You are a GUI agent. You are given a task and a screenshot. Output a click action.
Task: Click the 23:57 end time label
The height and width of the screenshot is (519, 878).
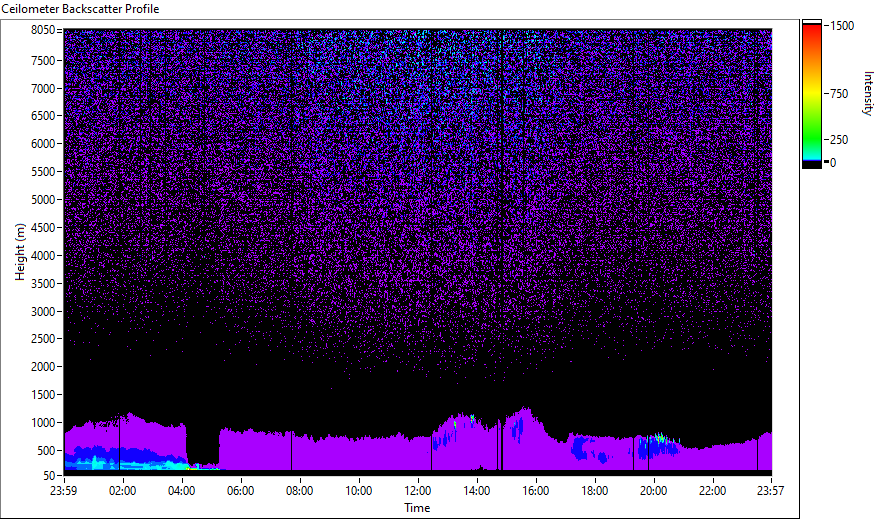pos(770,491)
